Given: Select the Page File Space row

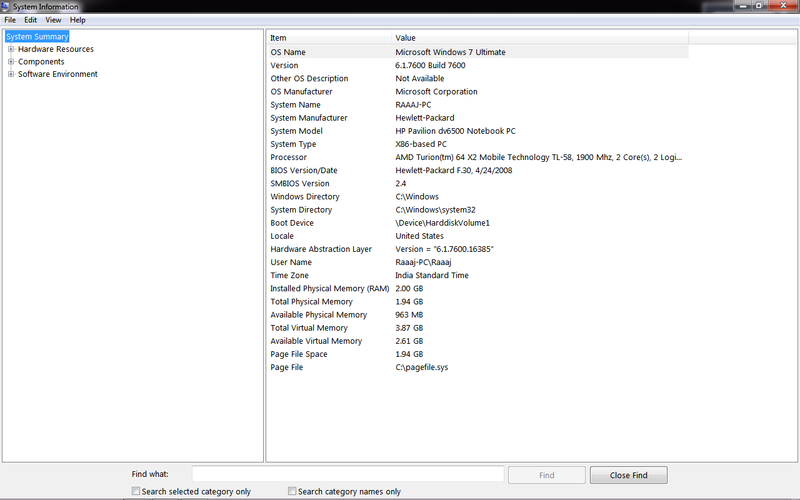Looking at the screenshot, I should click(x=478, y=354).
